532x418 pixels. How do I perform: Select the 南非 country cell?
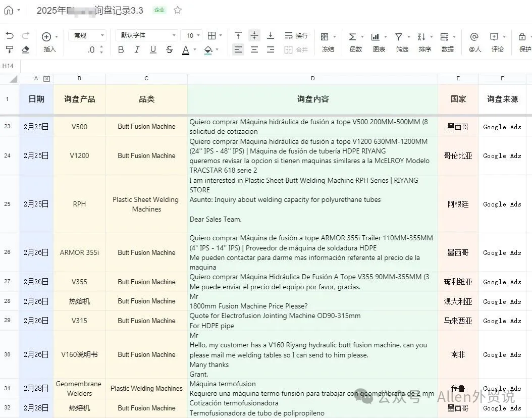[458, 354]
